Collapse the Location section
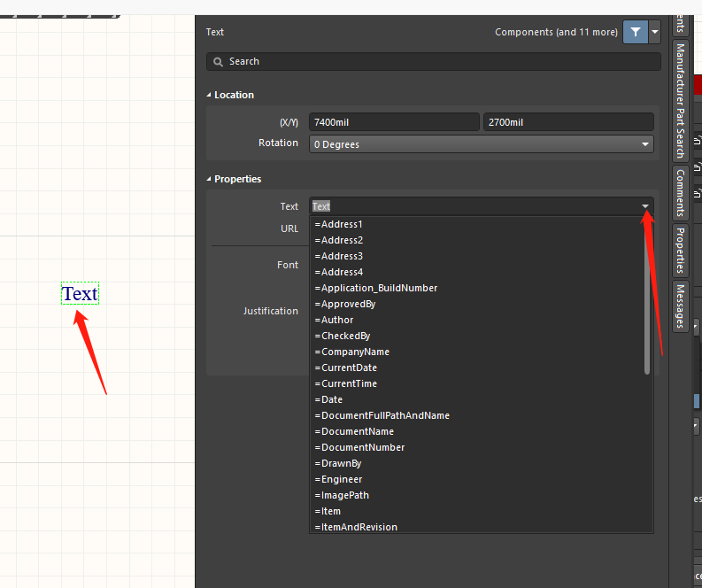 coord(209,95)
